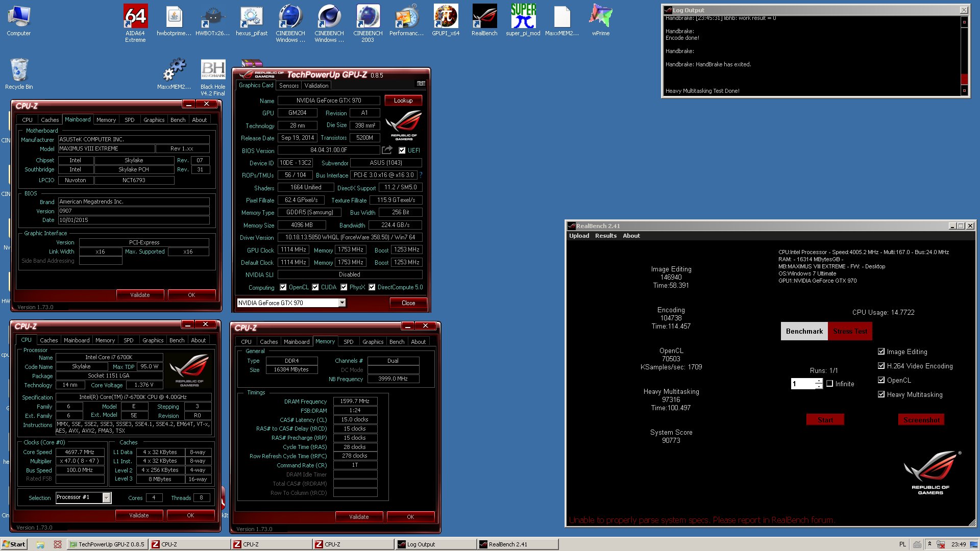
Task: Launch wPrime desktop shortcut
Action: point(601,20)
